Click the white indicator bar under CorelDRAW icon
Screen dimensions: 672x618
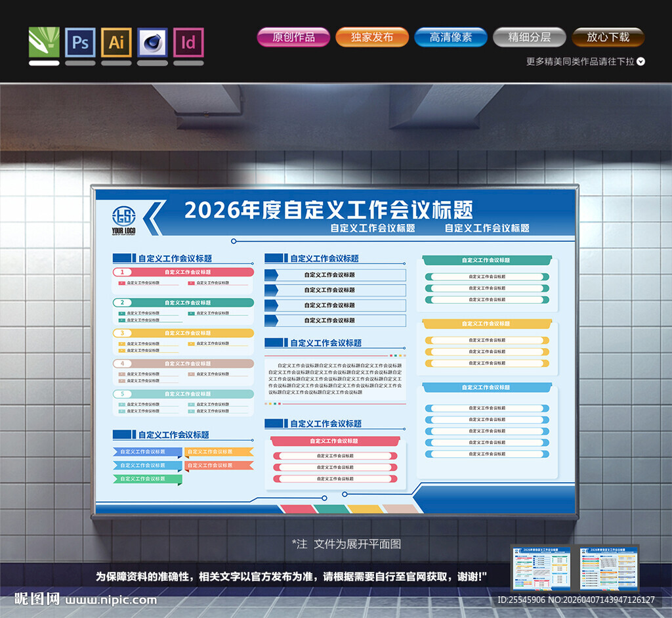point(44,63)
